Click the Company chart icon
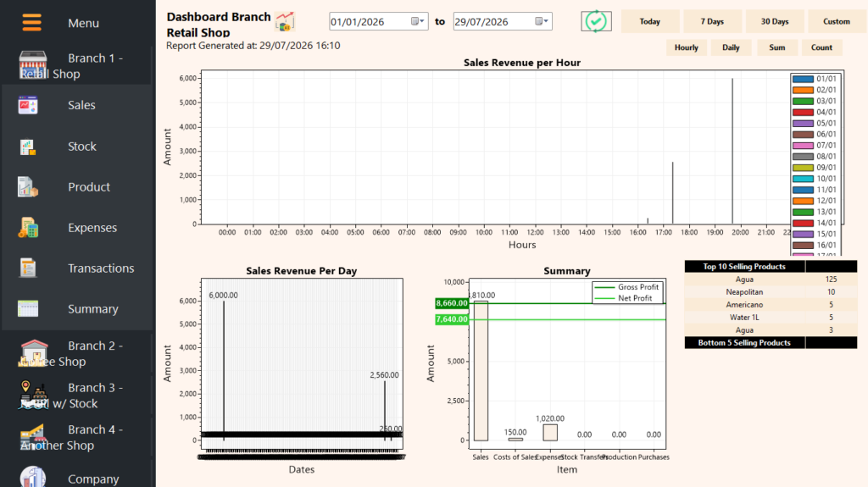Screen dimensions: 868x487 click(33, 477)
